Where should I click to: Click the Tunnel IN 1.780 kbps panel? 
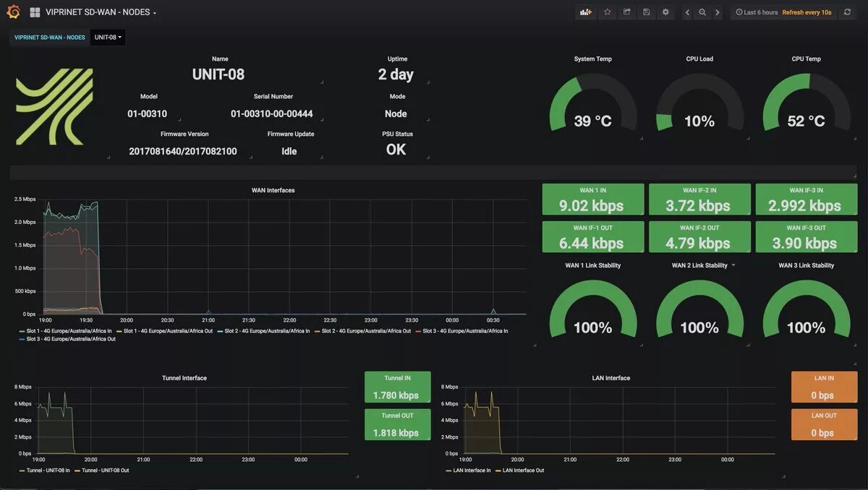pyautogui.click(x=397, y=387)
